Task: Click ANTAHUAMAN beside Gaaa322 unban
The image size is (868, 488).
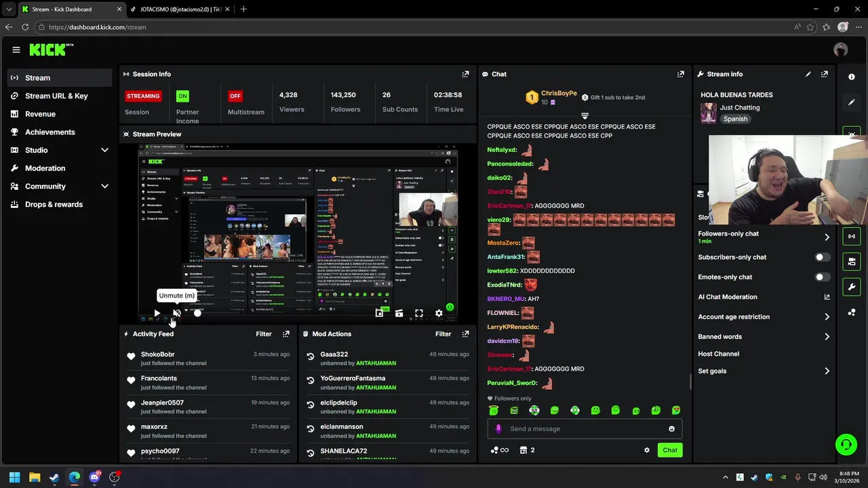Action: (x=376, y=363)
